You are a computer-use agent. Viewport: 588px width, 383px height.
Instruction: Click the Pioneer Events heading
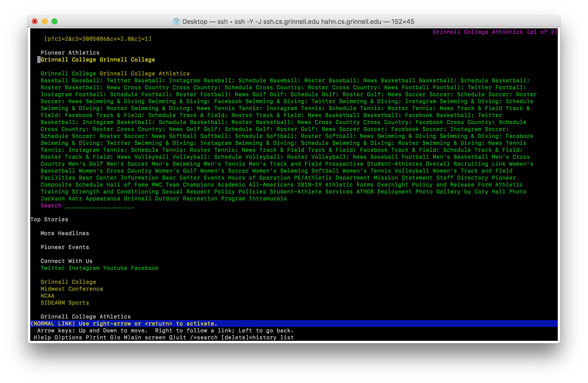click(65, 247)
